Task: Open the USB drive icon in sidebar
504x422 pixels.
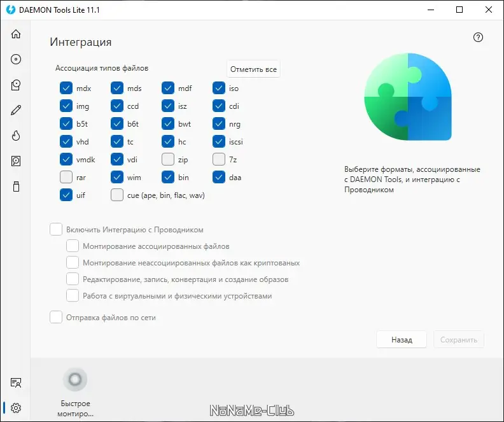Action: point(16,186)
